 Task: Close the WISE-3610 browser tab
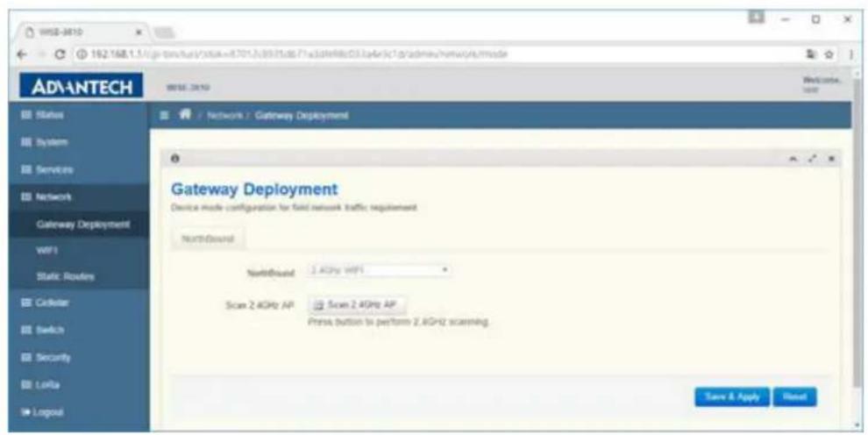pos(139,32)
